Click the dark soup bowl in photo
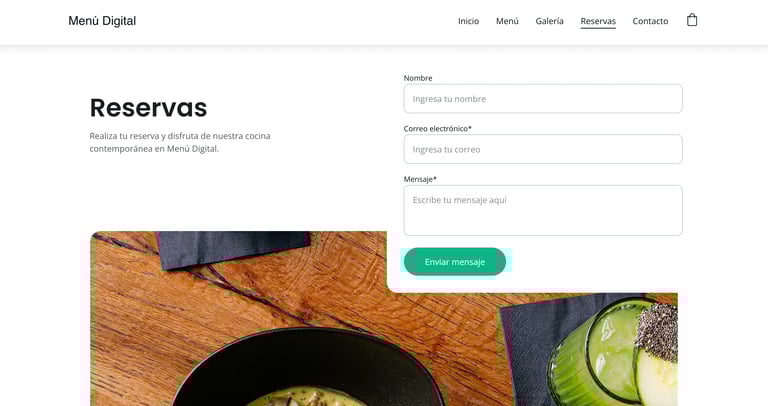 coord(306,367)
